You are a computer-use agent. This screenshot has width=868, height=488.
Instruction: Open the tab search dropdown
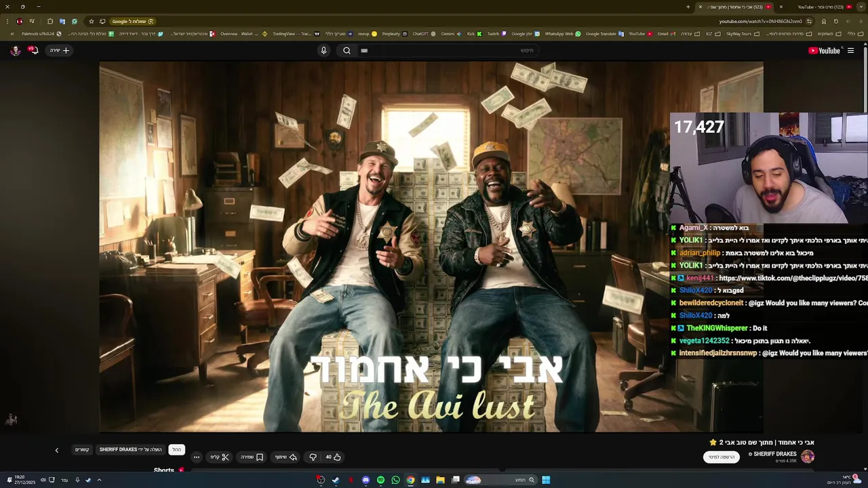click(862, 7)
